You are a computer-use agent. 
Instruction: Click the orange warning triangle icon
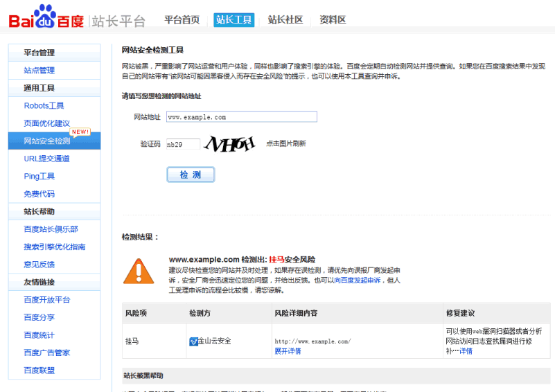click(139, 271)
